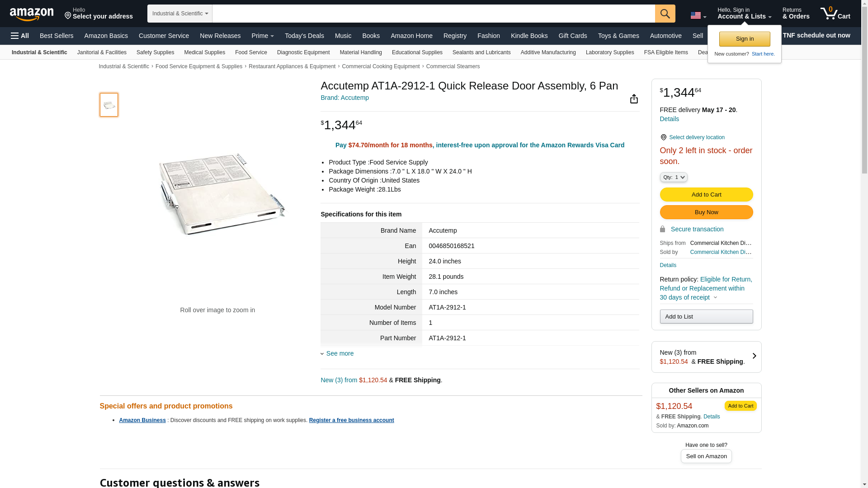Image resolution: width=868 pixels, height=488 pixels.
Task: Click the US flag language selector
Action: (698, 16)
